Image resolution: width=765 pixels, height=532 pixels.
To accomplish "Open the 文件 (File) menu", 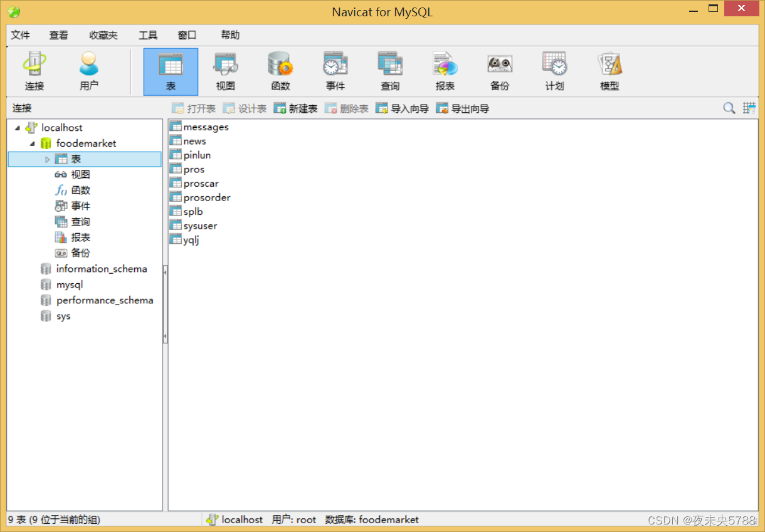I will coord(21,35).
